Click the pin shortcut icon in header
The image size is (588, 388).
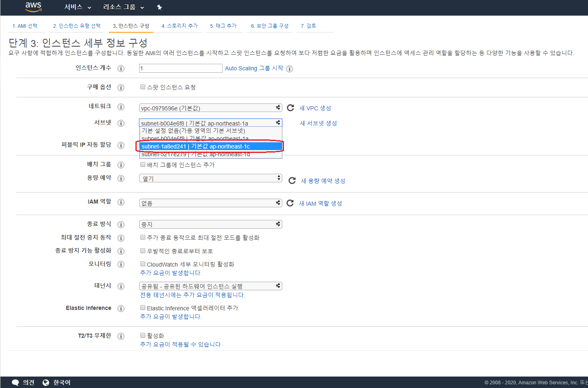(160, 7)
